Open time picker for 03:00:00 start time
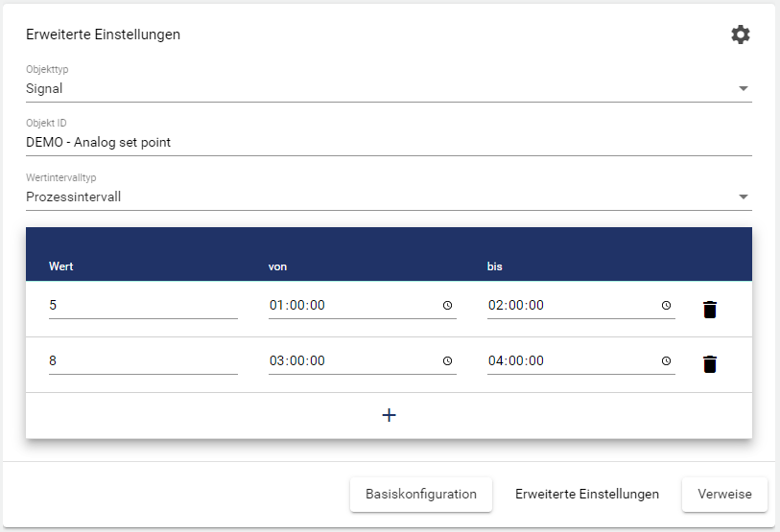This screenshot has height=532, width=780. coord(447,361)
